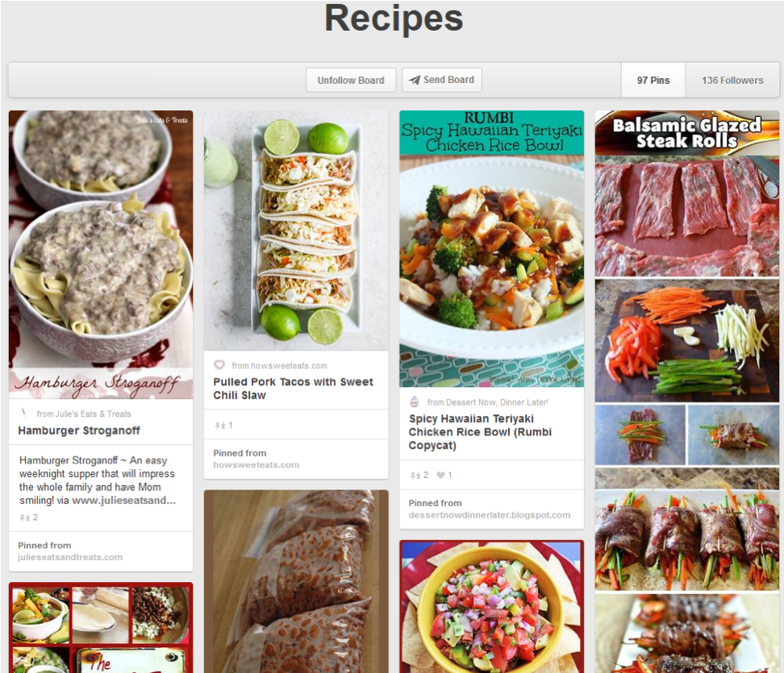Open the julieseatsandtreats.com pinned-from link
Image resolution: width=784 pixels, height=673 pixels.
70,557
